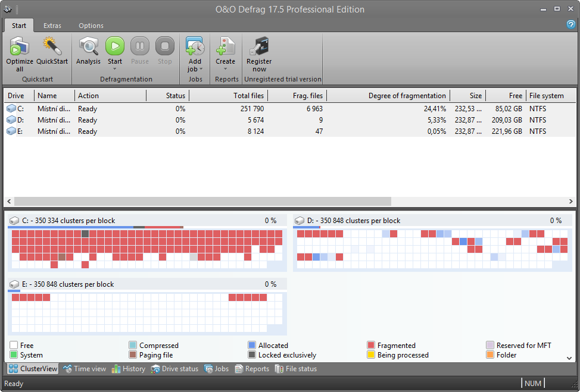Click the drive icon in C: cluster header
This screenshot has width=580, height=392.
coord(14,221)
